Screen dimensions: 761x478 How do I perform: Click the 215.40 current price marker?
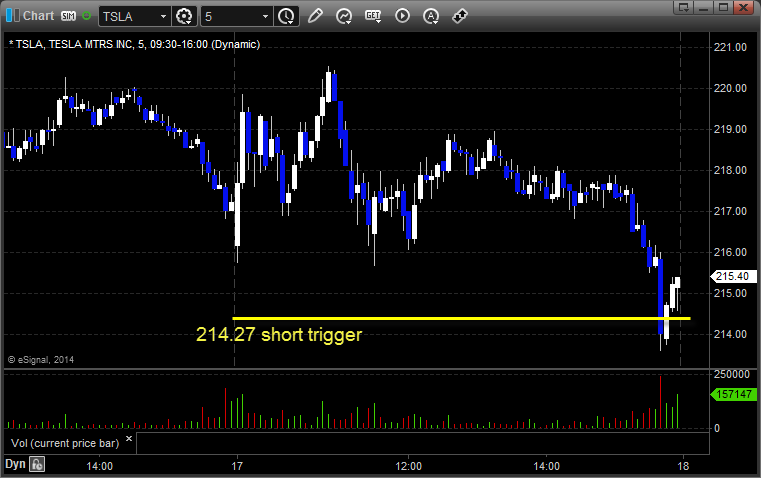733,276
